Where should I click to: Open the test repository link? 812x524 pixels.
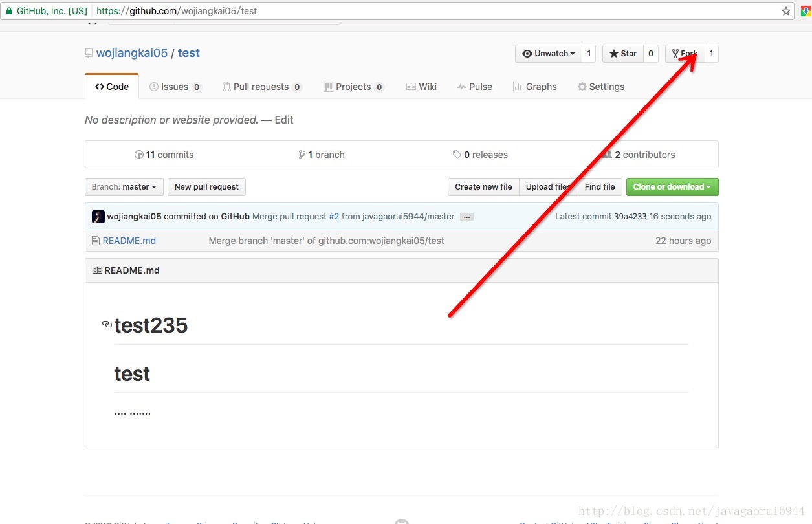point(189,53)
